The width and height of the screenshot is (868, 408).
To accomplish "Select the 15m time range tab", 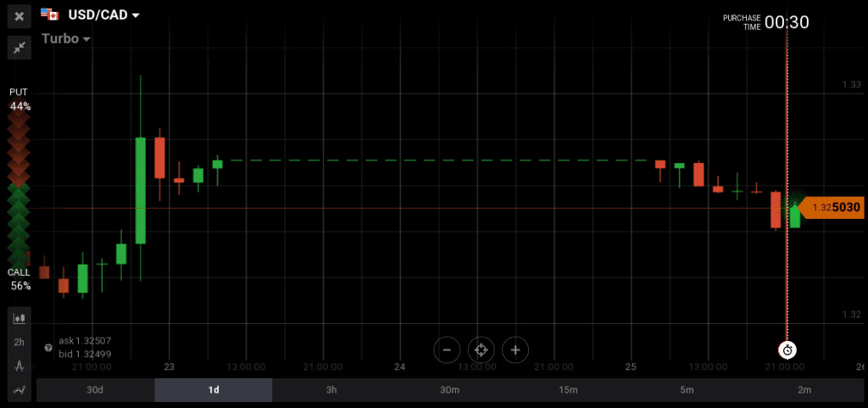I will tap(568, 389).
